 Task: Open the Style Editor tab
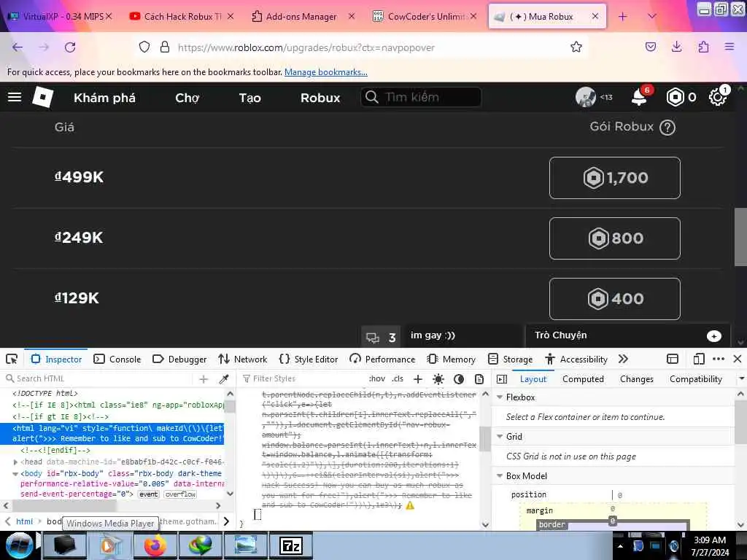(x=309, y=359)
